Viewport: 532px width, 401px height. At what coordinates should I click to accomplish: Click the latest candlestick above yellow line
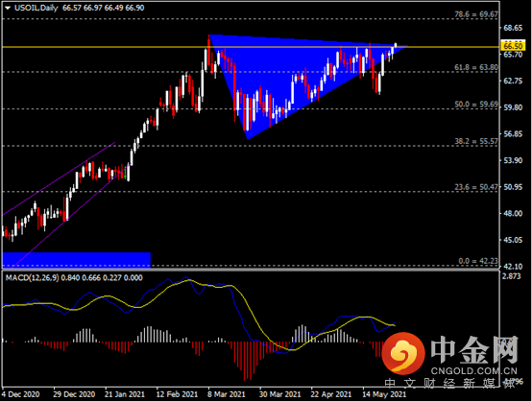point(396,45)
